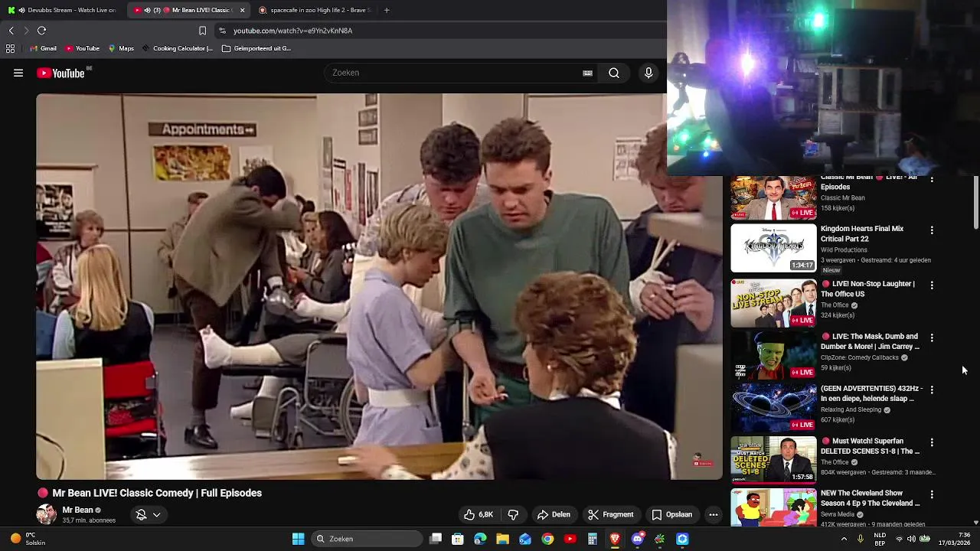This screenshot has width=980, height=551.
Task: Reload the current page
Action: (42, 31)
